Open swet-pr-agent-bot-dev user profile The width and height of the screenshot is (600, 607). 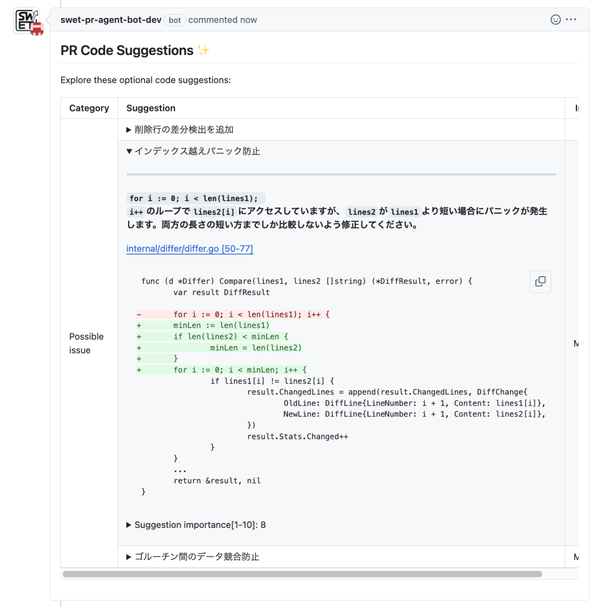click(111, 20)
